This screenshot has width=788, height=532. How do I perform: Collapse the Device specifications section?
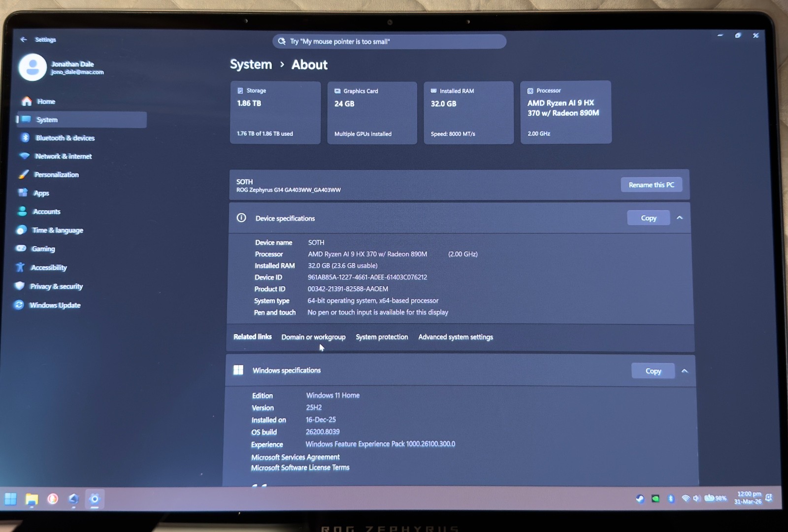point(680,218)
